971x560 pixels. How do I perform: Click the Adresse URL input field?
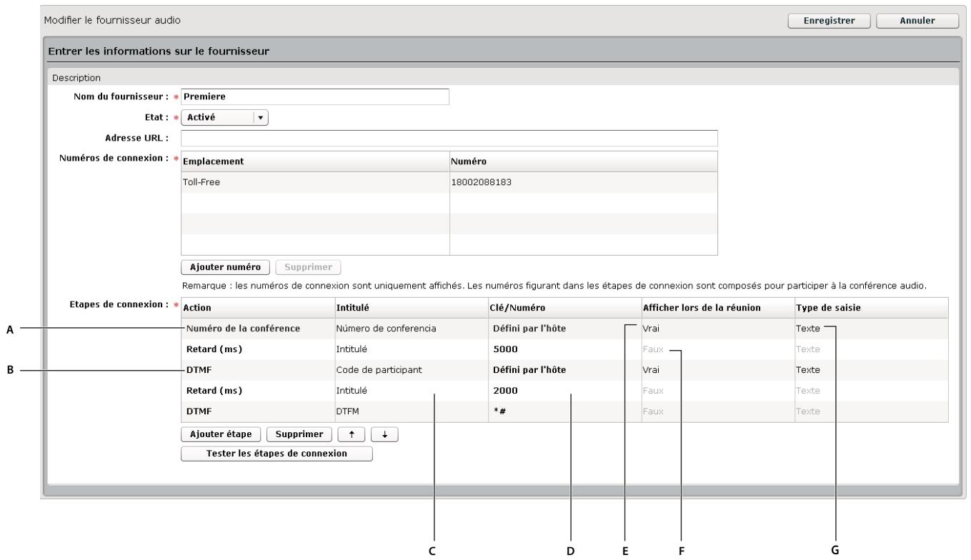(450, 136)
